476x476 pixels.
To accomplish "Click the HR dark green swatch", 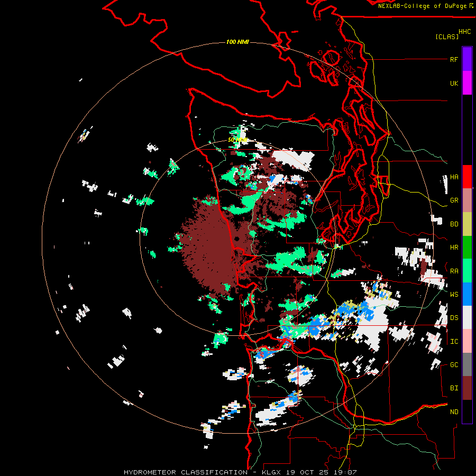I will click(467, 248).
